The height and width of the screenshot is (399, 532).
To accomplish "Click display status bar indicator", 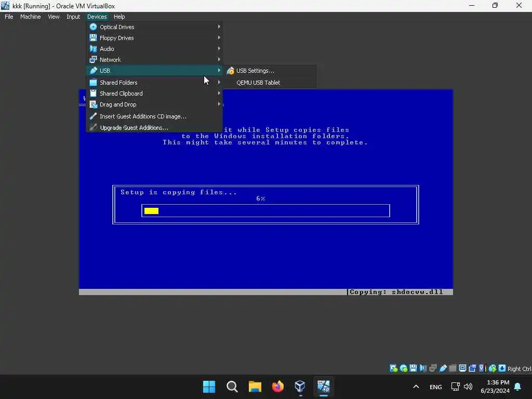I will click(x=462, y=368).
